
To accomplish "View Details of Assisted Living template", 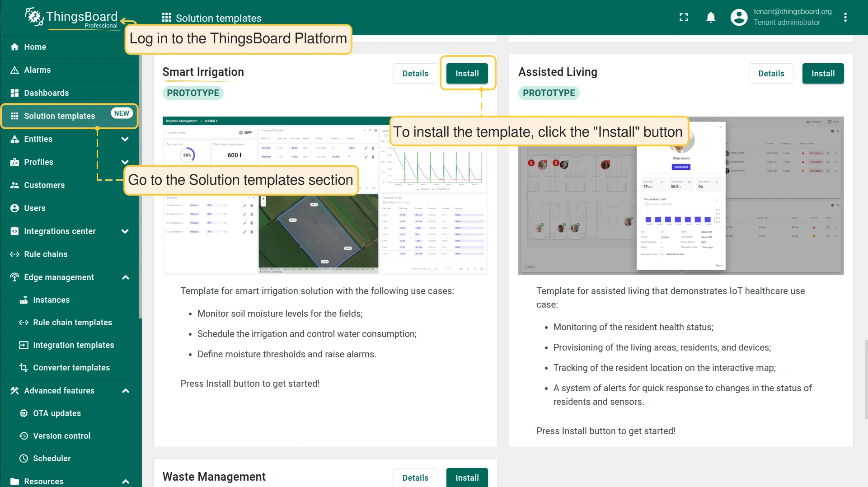I will click(771, 74).
